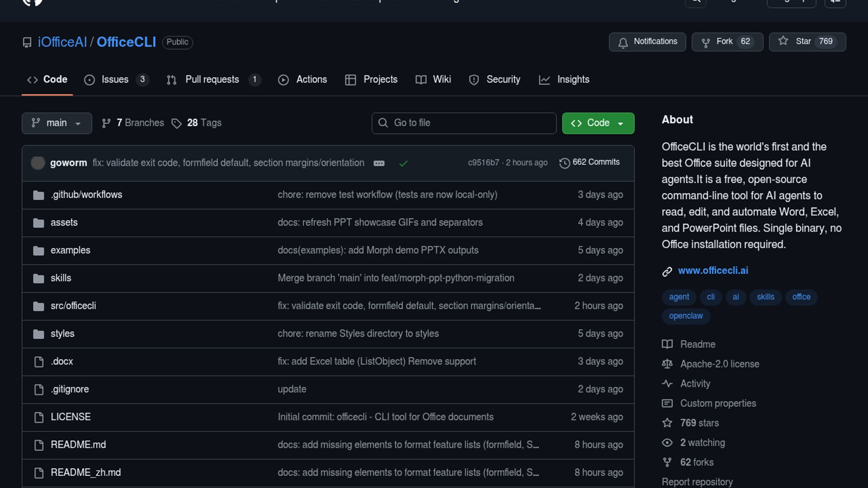This screenshot has height=488, width=868.
Task: Select the openclaw topic tag
Action: (x=685, y=316)
